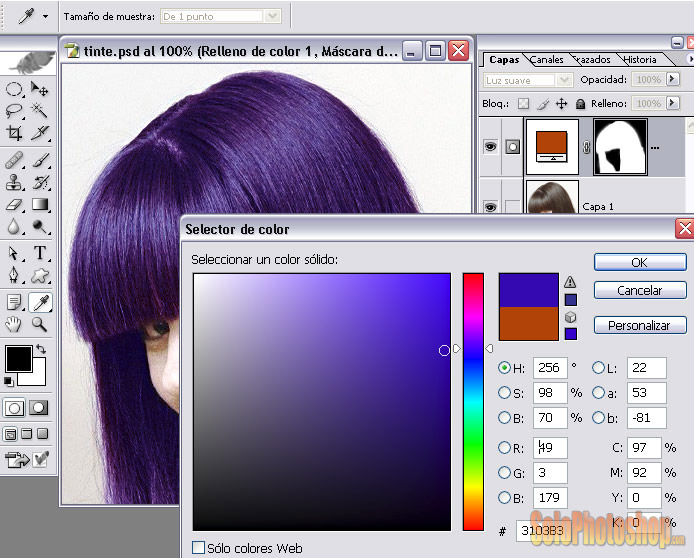
Task: Select the Blur tool
Action: point(14,227)
